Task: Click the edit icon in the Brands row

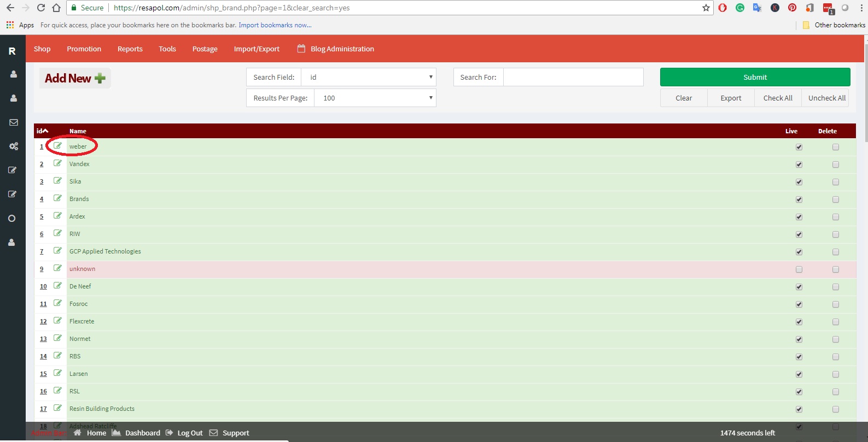Action: coord(57,198)
